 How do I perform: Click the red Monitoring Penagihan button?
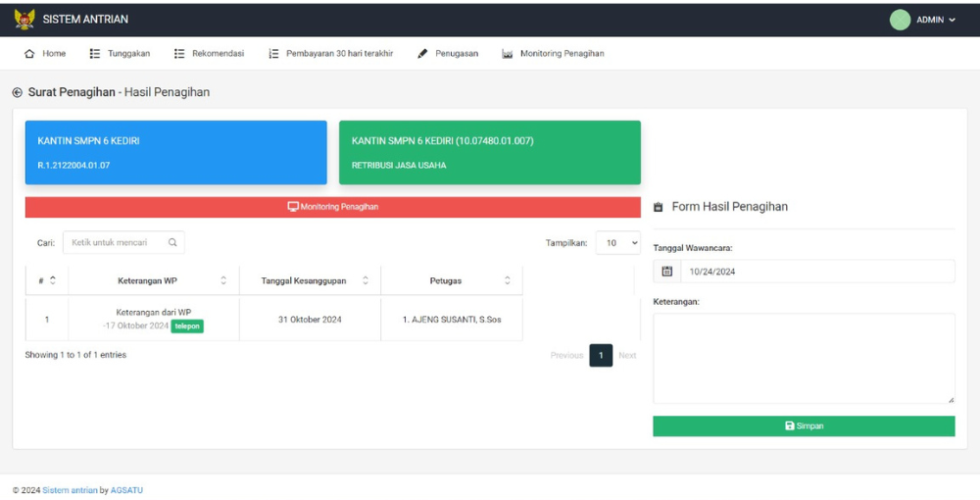click(x=332, y=207)
